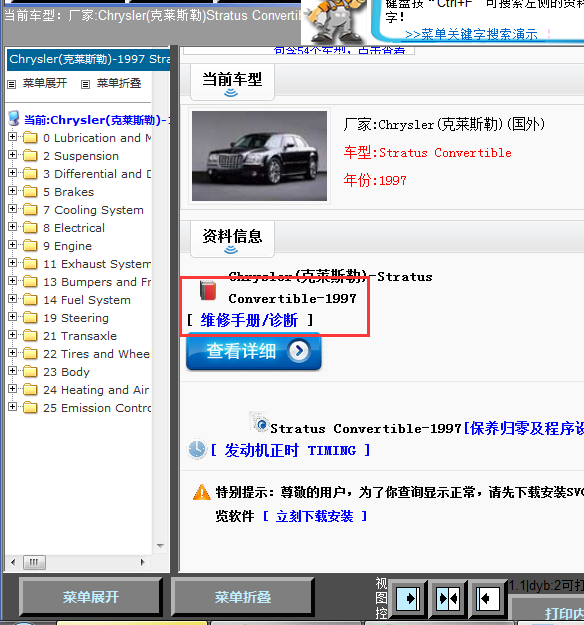Screen dimensions: 584x625
Task: Click the view control center-split icon
Action: tap(447, 598)
